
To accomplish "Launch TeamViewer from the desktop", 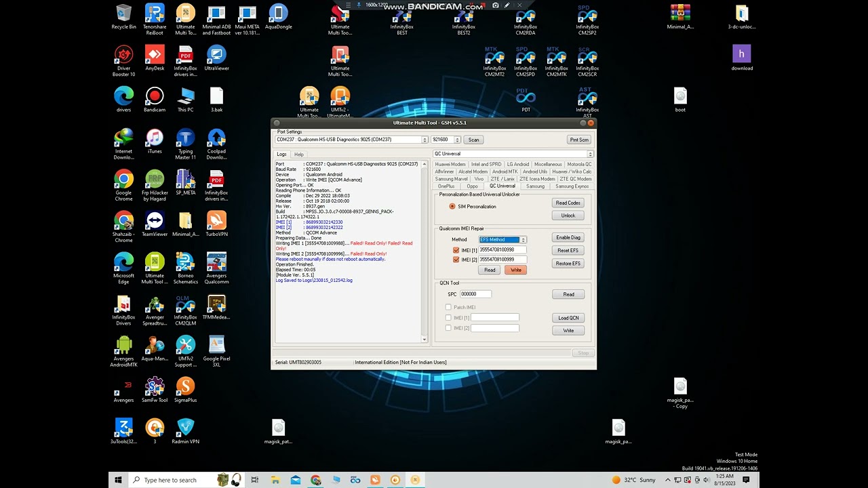I will click(x=155, y=222).
